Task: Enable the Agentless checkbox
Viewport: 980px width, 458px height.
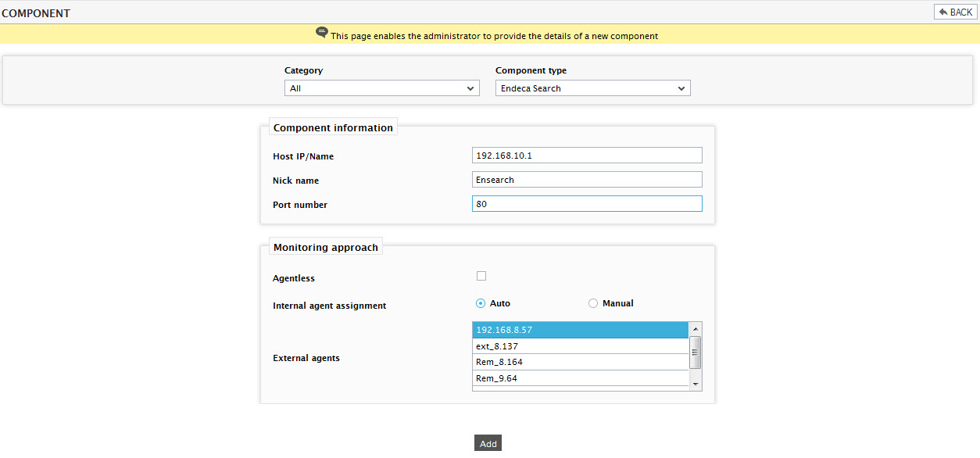Action: (481, 276)
